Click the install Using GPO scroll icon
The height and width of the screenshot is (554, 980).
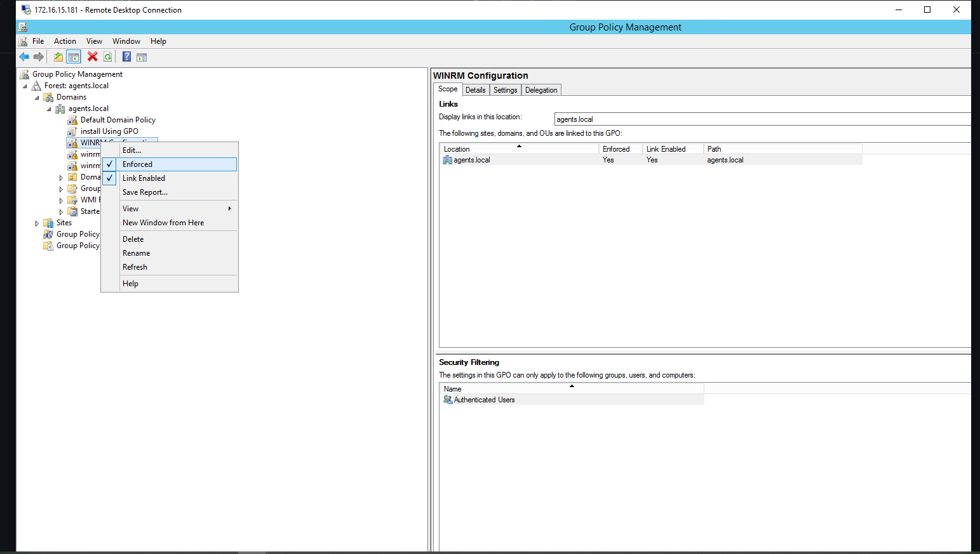click(72, 131)
